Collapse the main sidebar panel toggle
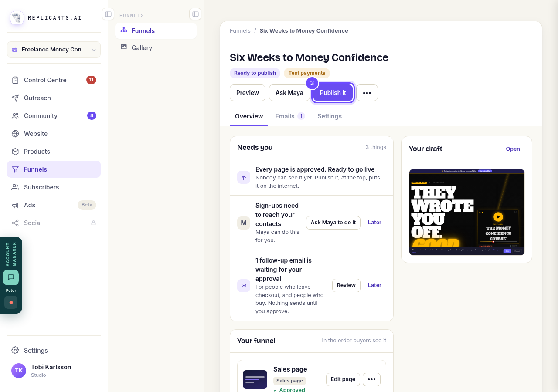558x392 pixels. 108,14
